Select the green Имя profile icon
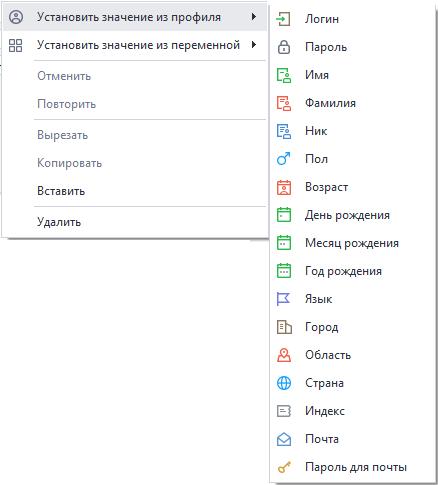The image size is (438, 485). coord(284,75)
